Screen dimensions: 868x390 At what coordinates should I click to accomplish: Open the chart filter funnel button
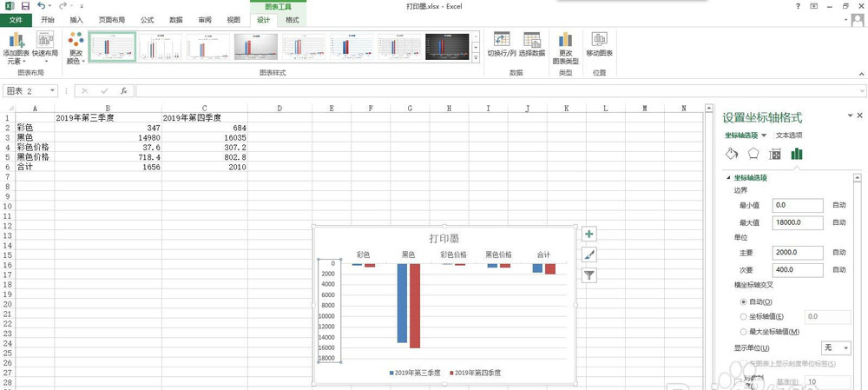(x=589, y=275)
